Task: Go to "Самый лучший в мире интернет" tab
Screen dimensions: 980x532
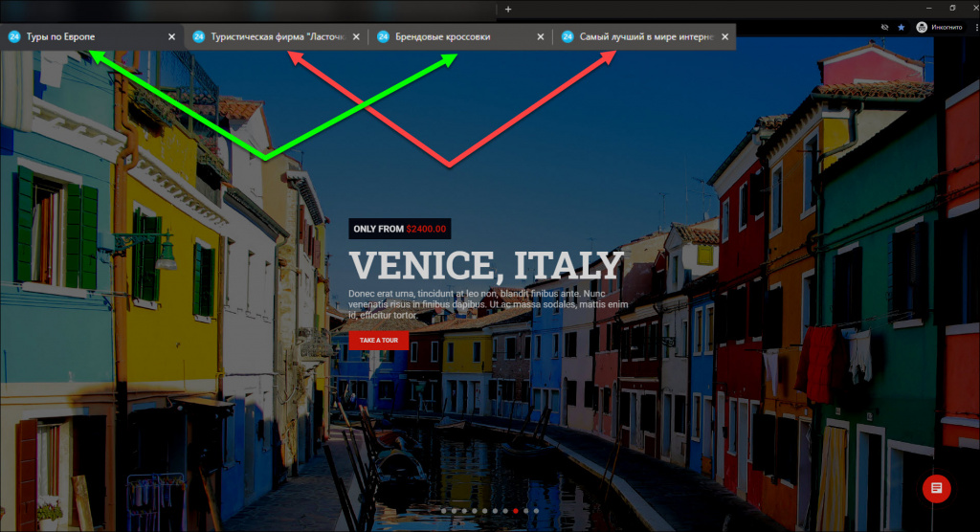Action: pyautogui.click(x=645, y=37)
